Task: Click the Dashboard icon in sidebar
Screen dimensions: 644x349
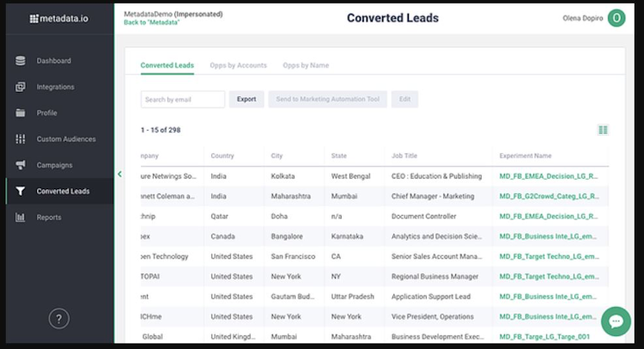Action: click(x=21, y=61)
